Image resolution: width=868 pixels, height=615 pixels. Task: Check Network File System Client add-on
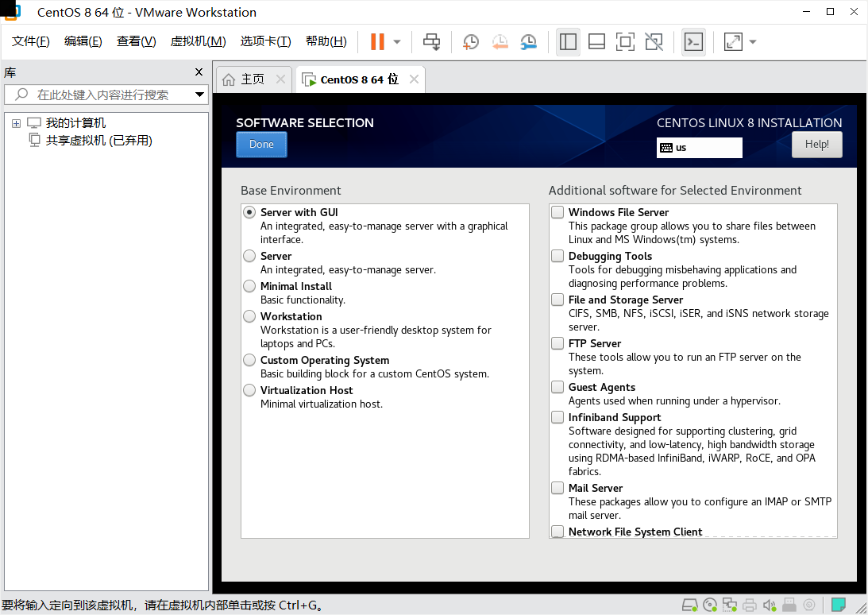pyautogui.click(x=557, y=532)
